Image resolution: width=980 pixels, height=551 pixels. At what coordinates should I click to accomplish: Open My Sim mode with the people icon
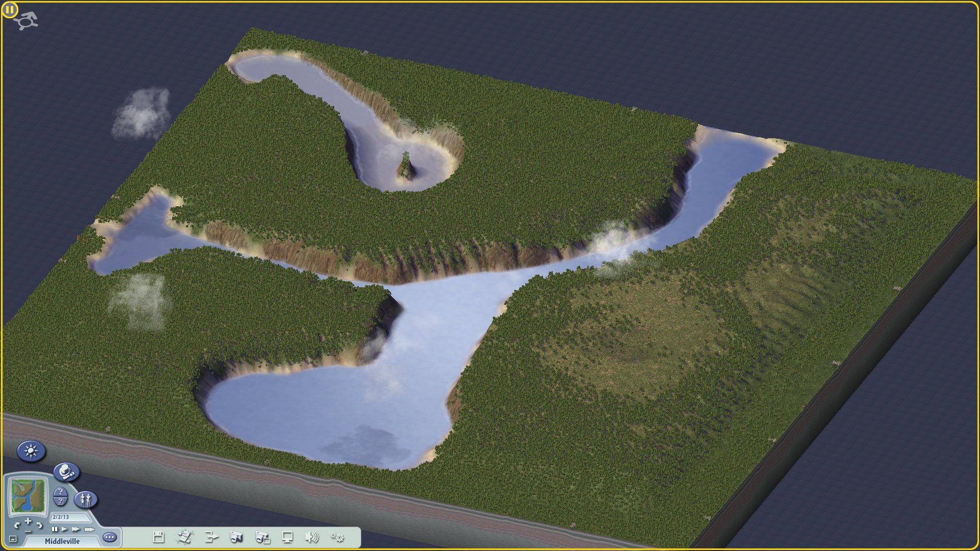coord(86,499)
